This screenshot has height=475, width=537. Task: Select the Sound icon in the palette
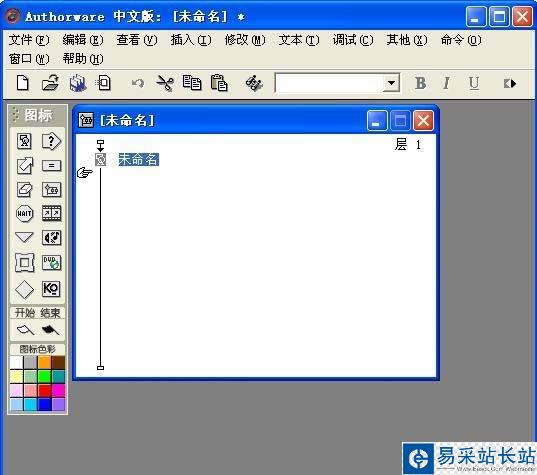tap(51, 238)
